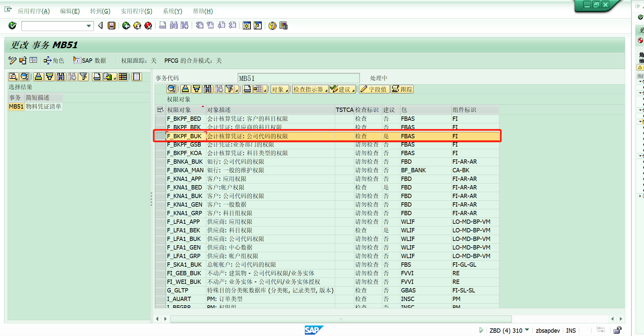Open the 应用程序(A) menu

pos(34,11)
